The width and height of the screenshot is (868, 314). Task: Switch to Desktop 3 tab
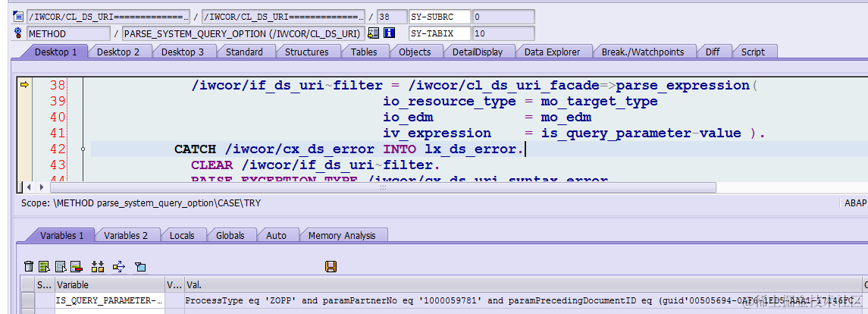(x=183, y=52)
